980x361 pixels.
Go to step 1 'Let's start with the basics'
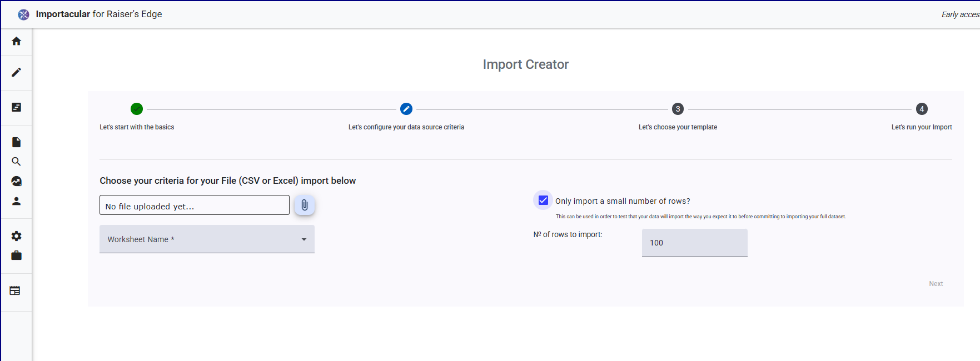coord(137,109)
